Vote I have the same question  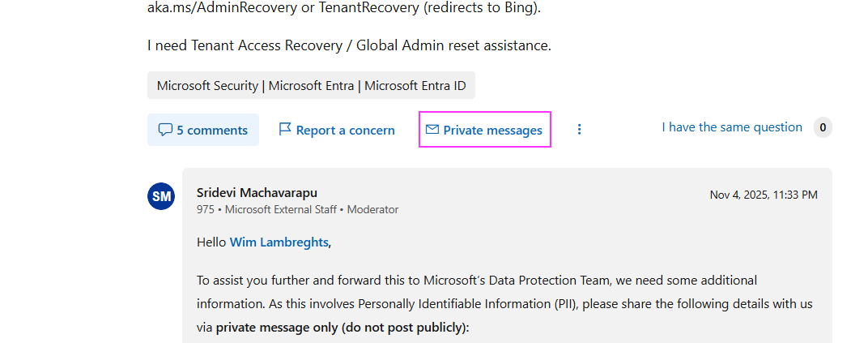pyautogui.click(x=732, y=127)
